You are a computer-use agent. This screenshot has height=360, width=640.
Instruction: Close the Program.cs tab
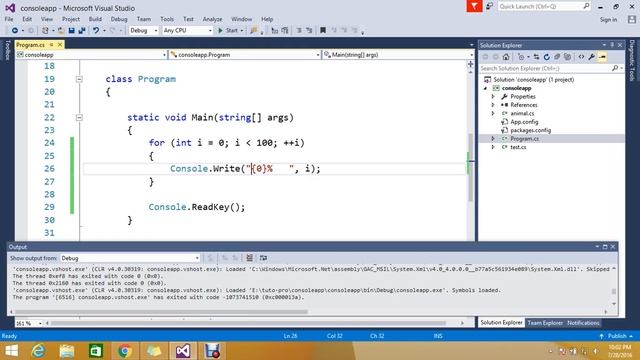click(x=60, y=45)
